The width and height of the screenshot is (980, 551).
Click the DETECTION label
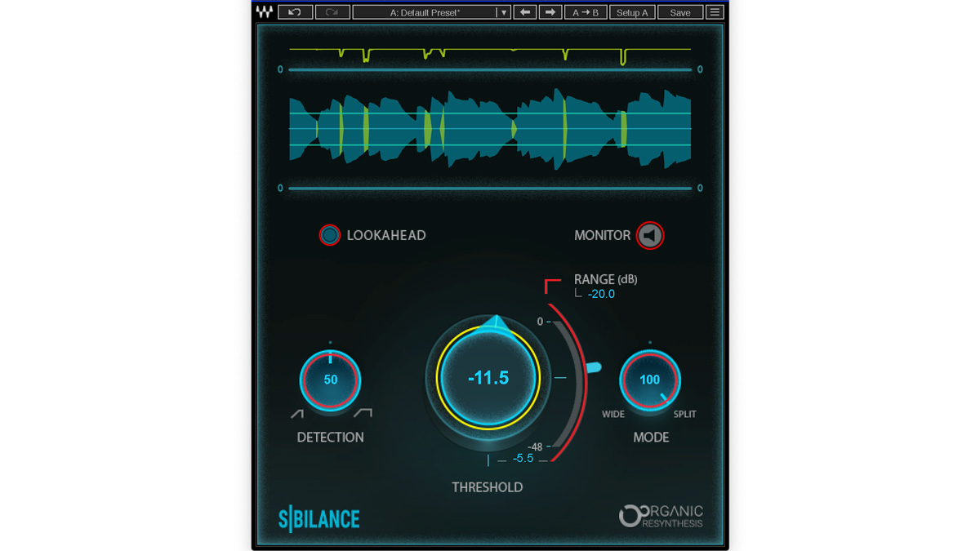click(x=331, y=438)
